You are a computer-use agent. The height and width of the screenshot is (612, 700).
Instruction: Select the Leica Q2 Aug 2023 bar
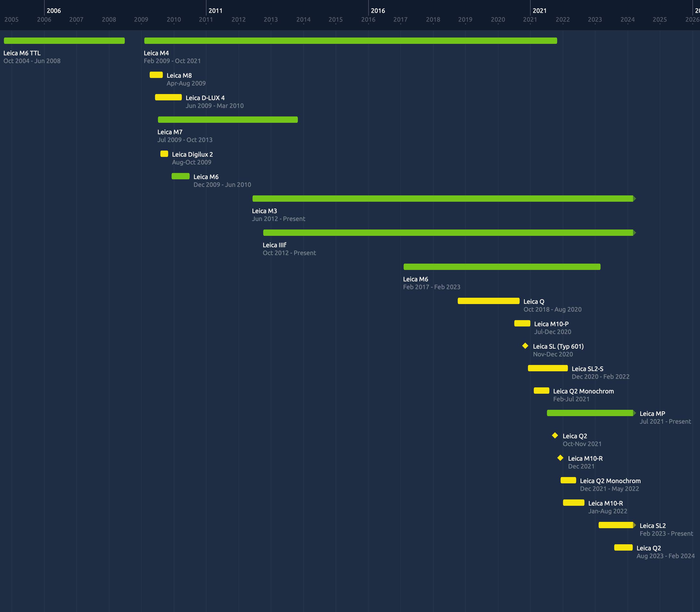(623, 547)
